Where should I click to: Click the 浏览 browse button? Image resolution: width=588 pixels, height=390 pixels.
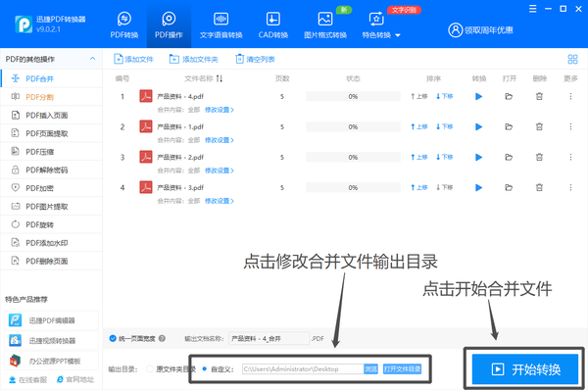pos(370,369)
